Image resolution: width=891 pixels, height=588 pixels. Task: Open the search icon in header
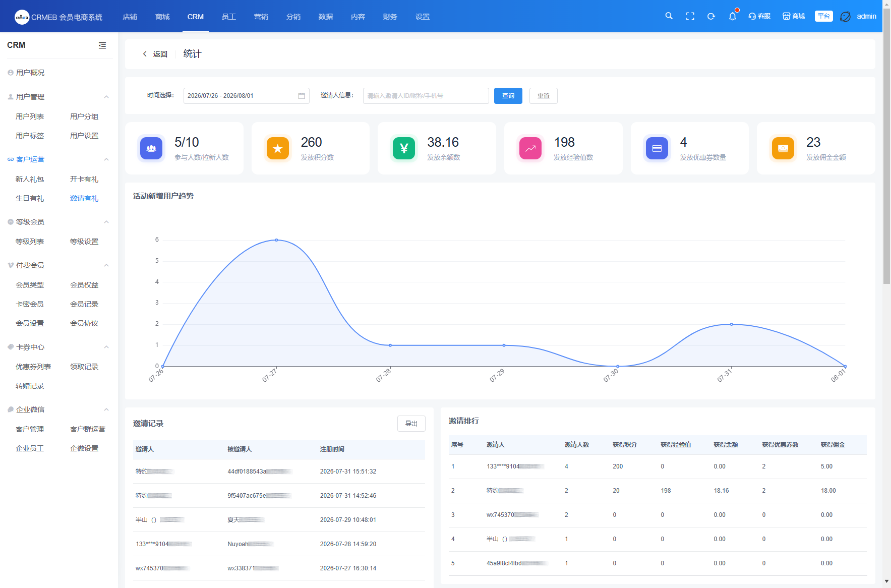tap(669, 16)
